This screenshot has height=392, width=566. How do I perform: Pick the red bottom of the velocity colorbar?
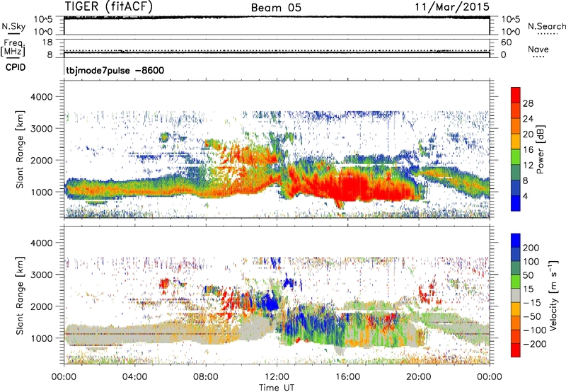pos(516,350)
